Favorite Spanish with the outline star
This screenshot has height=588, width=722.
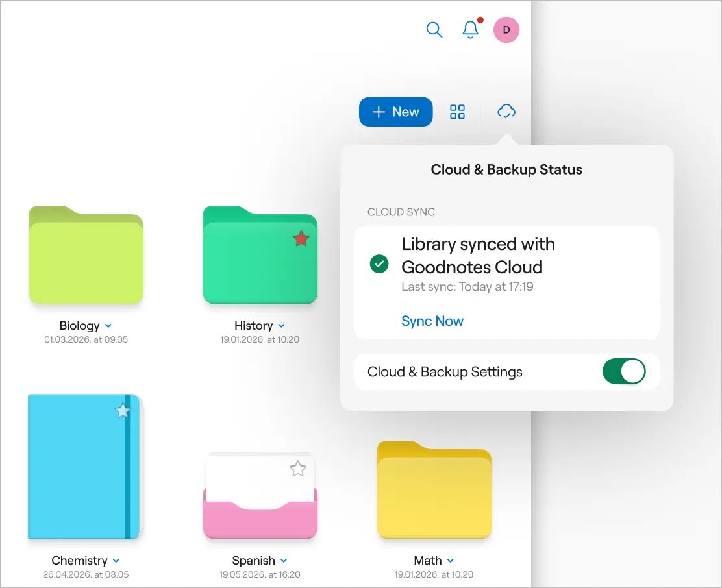298,469
